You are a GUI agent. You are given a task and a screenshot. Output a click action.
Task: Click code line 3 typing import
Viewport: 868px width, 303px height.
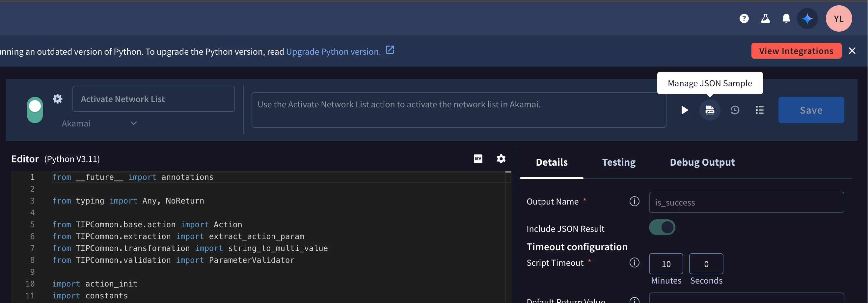128,201
